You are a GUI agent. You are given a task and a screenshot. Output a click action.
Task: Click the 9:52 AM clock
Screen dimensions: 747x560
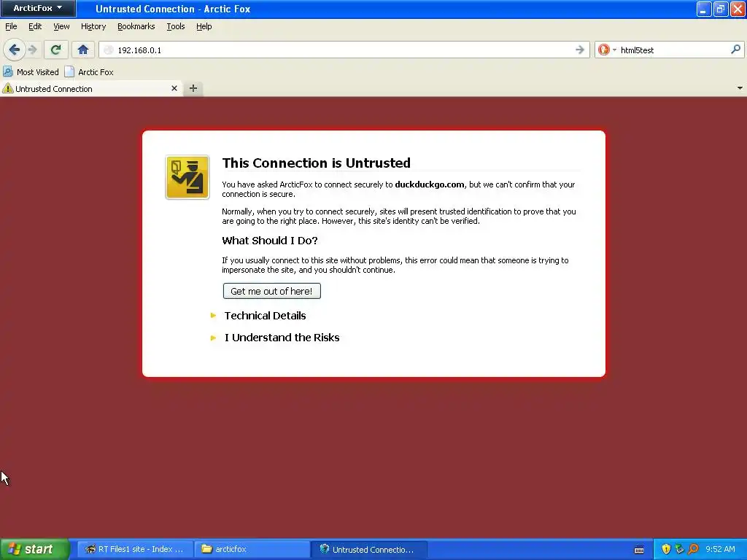click(720, 549)
